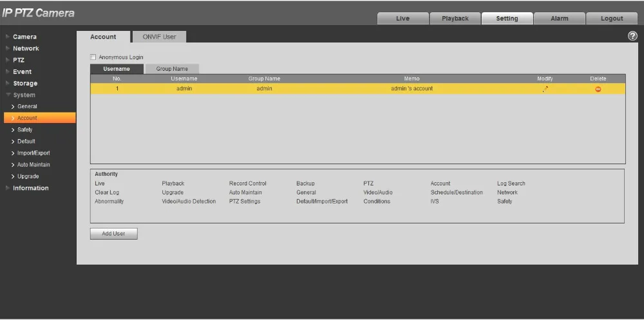Enable the Anonymous Login checkbox
The height and width of the screenshot is (320, 644).
pos(93,57)
